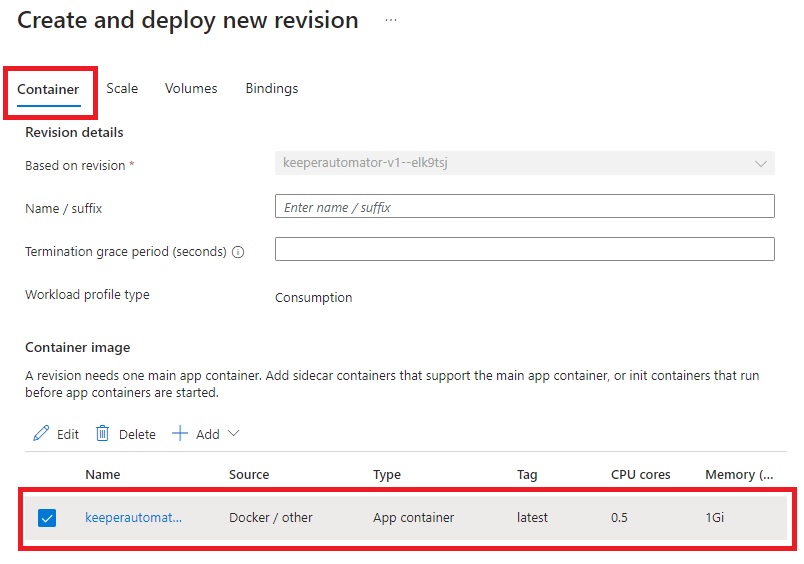
Task: Click the Edit pencil icon
Action: pos(41,434)
